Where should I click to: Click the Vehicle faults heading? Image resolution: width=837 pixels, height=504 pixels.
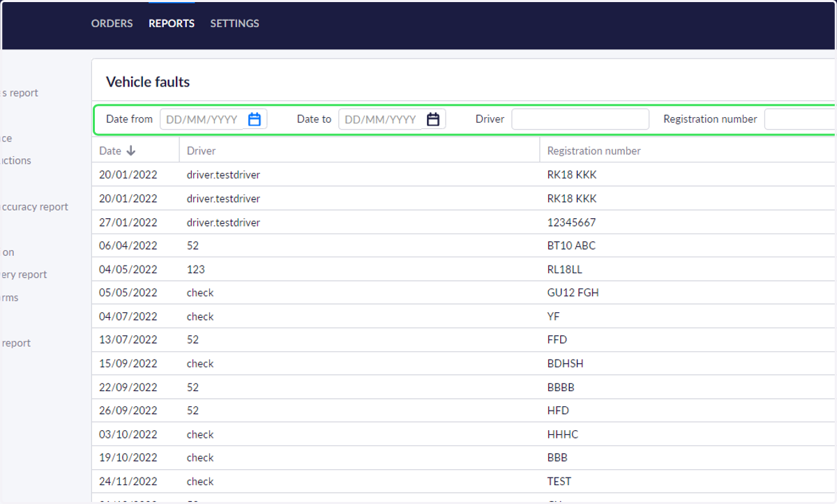point(148,82)
